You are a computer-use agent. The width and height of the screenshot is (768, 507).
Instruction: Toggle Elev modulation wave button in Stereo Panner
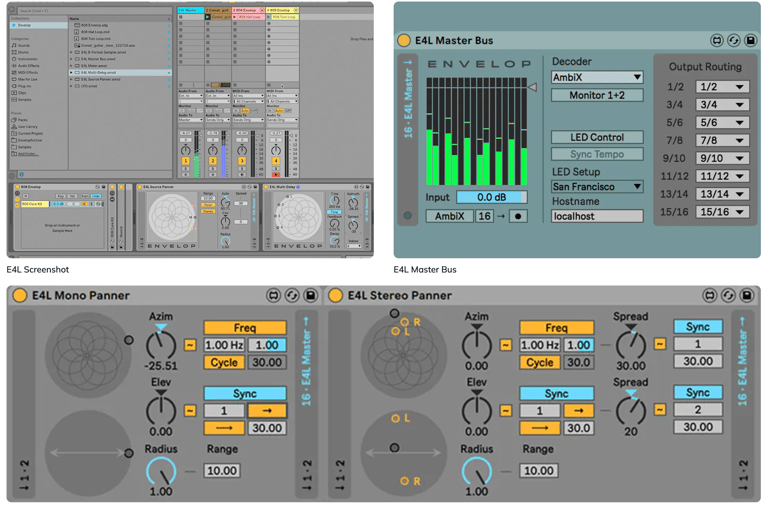coord(506,410)
